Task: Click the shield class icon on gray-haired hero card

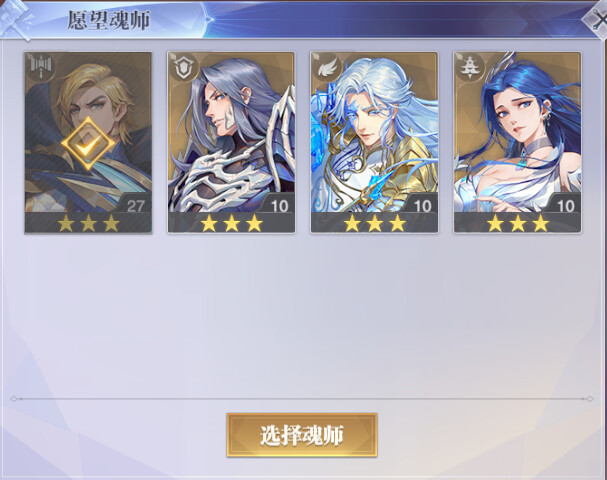Action: (x=184, y=67)
